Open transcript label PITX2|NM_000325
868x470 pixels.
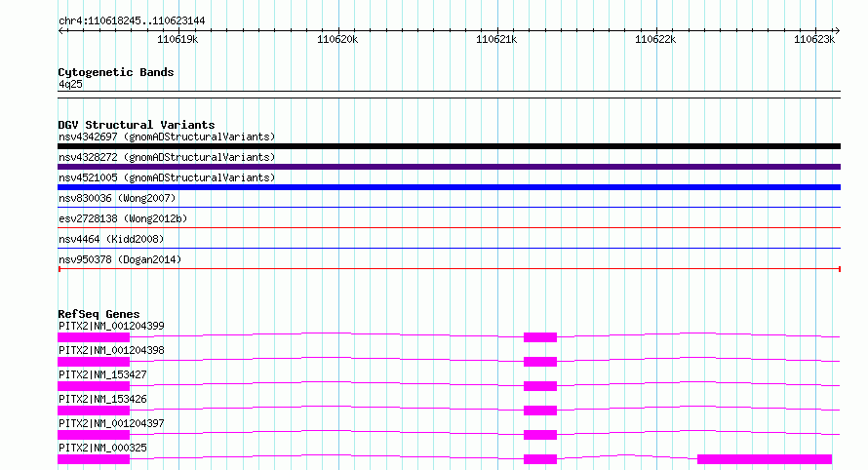(102, 448)
